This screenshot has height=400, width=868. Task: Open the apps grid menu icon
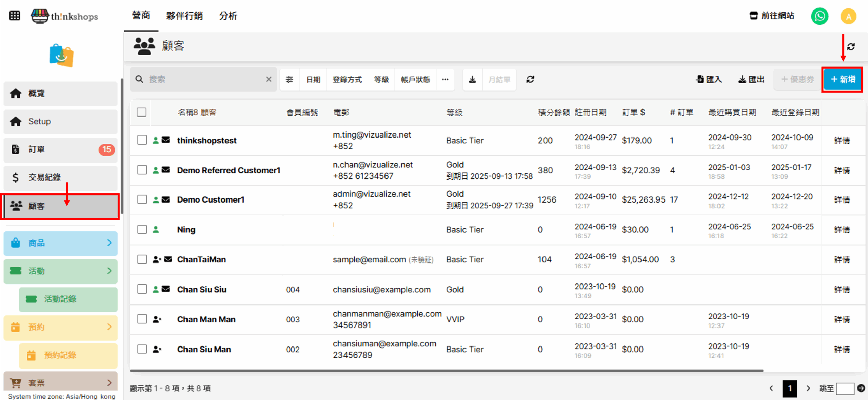(15, 16)
